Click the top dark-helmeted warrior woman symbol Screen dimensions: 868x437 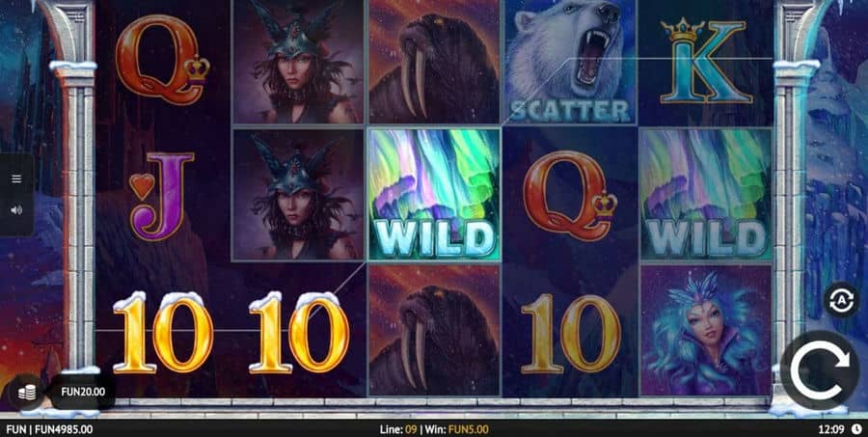click(298, 62)
